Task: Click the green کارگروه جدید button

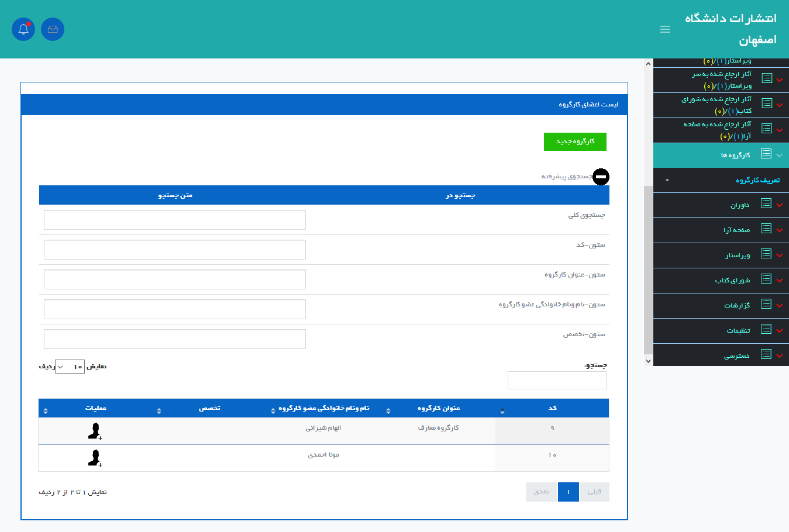Action: tap(575, 141)
